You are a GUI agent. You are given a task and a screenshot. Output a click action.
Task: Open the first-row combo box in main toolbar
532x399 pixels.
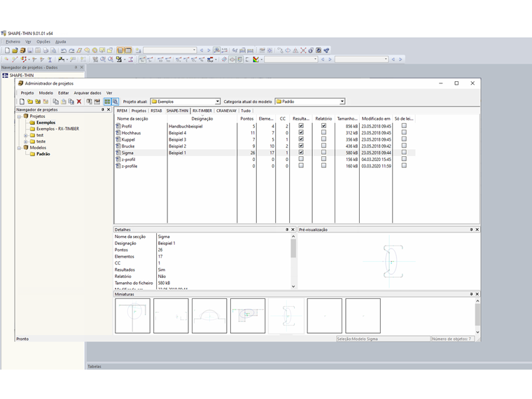[170, 50]
